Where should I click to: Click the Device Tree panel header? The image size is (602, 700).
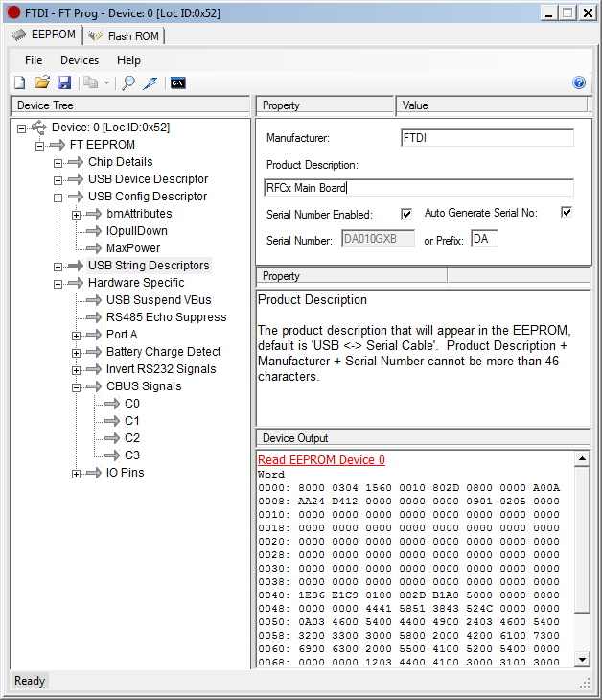tap(129, 105)
